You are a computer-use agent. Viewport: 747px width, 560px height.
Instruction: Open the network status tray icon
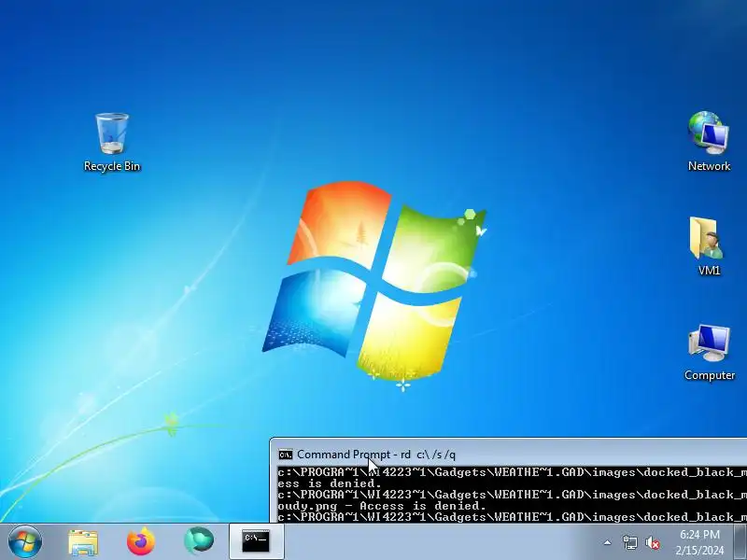click(x=629, y=542)
